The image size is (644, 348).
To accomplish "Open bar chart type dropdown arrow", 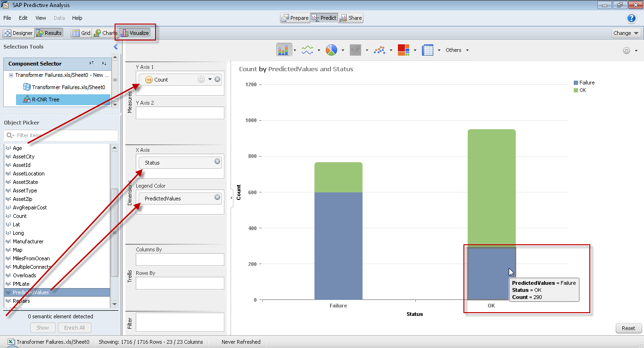I will coord(295,50).
